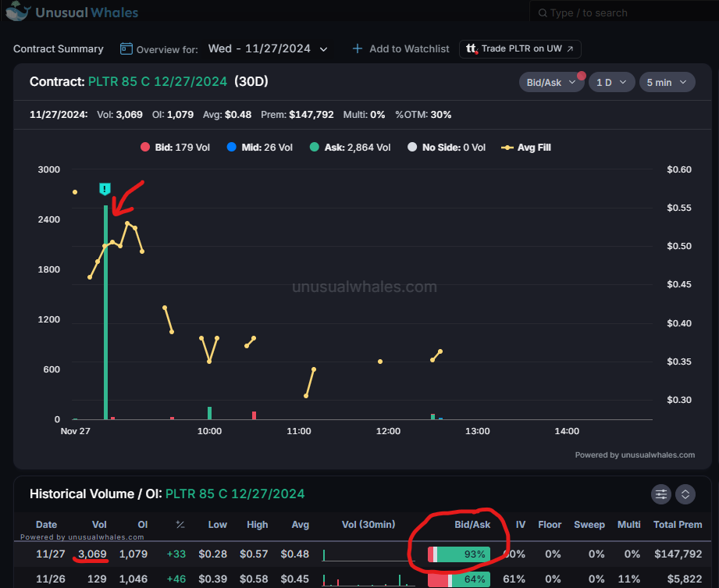Click the Prem: $147,792 summary value

pyautogui.click(x=297, y=115)
